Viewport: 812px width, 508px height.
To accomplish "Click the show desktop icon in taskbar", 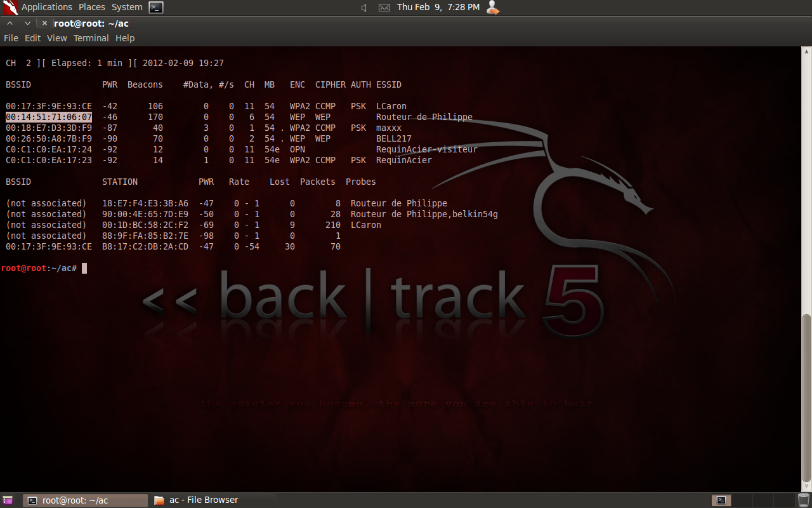I will pyautogui.click(x=8, y=500).
